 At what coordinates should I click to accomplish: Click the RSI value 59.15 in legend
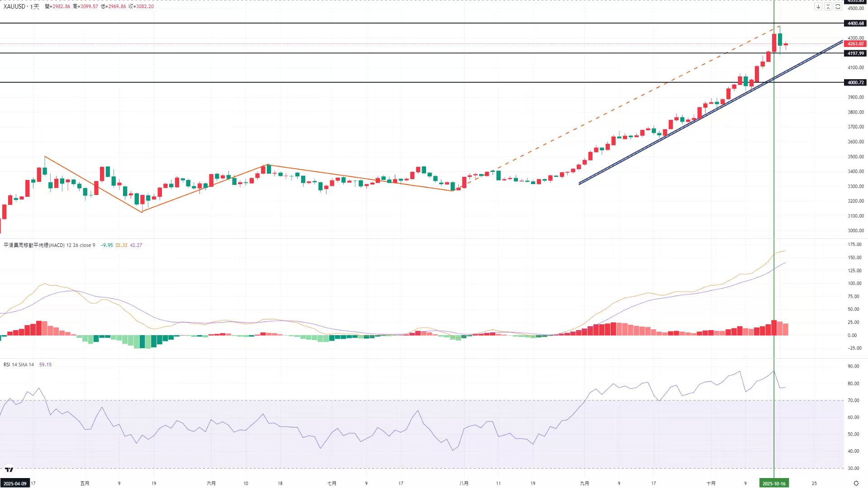pos(45,365)
